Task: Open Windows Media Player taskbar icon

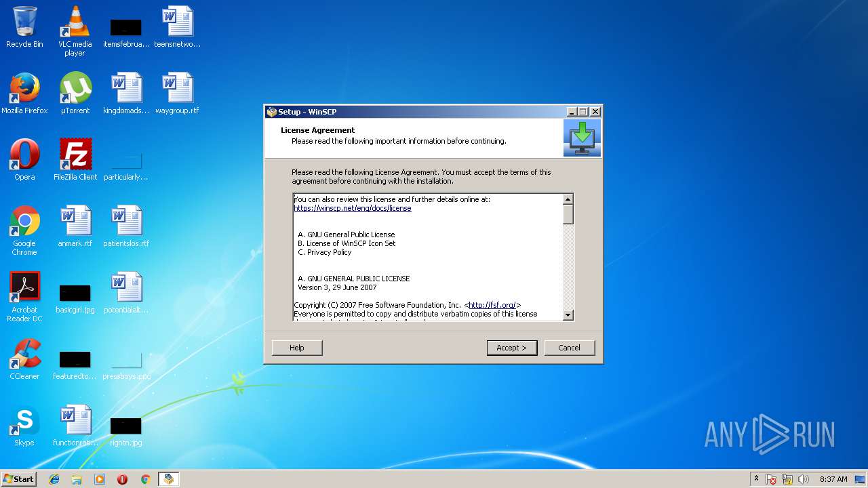Action: click(x=100, y=479)
